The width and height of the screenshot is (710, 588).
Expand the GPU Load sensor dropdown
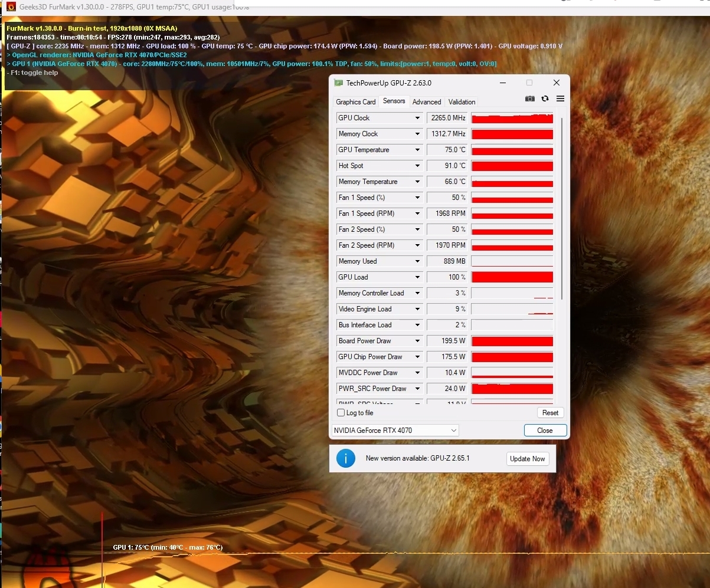418,277
